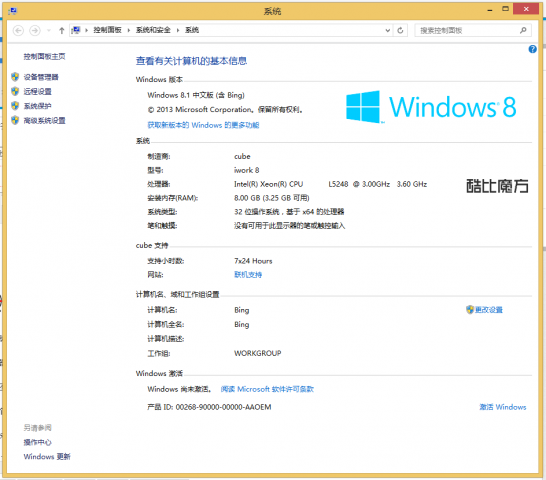The image size is (546, 480).
Task: Expand the chevron after the computer icon in the address bar
Action: pyautogui.click(x=86, y=30)
